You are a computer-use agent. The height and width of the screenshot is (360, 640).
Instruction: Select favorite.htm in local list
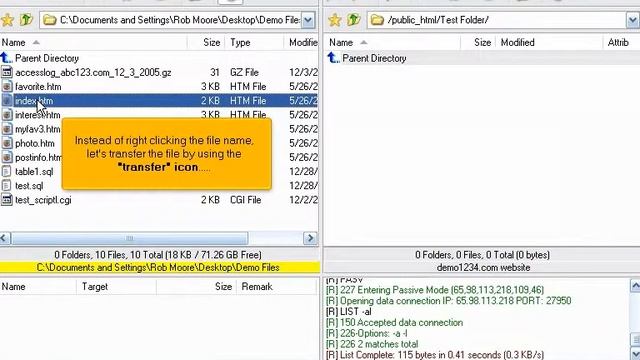point(38,87)
